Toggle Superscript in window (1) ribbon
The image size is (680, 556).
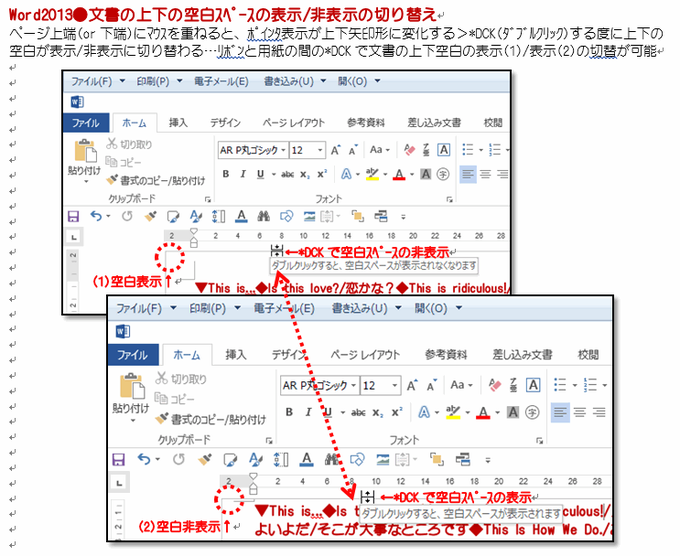click(x=322, y=174)
